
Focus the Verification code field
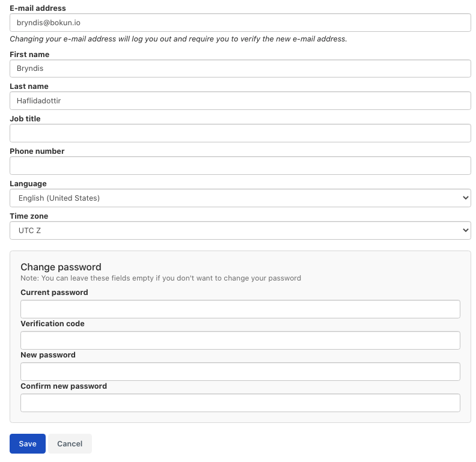[240, 340]
